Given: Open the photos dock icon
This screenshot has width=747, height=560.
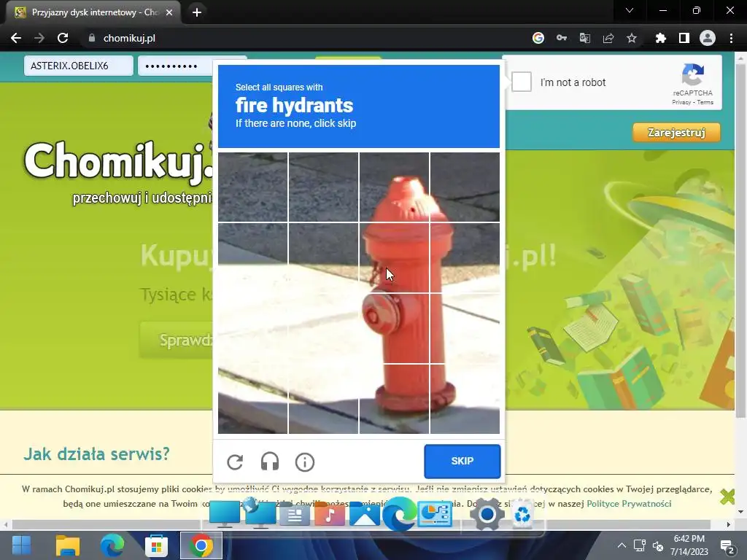Looking at the screenshot, I should pos(365,514).
